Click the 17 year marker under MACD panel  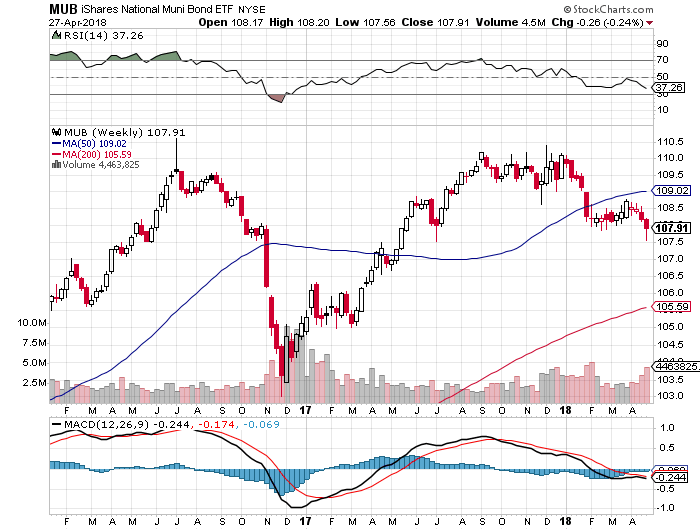(x=305, y=521)
